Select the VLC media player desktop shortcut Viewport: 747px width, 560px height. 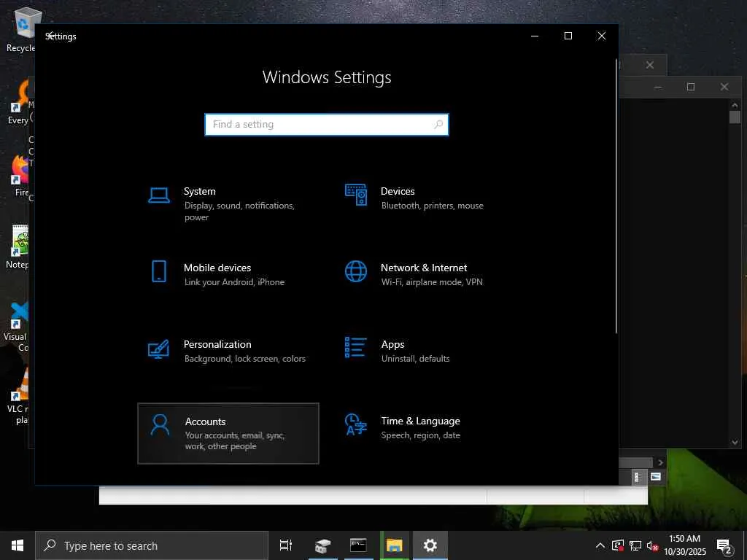tap(20, 396)
